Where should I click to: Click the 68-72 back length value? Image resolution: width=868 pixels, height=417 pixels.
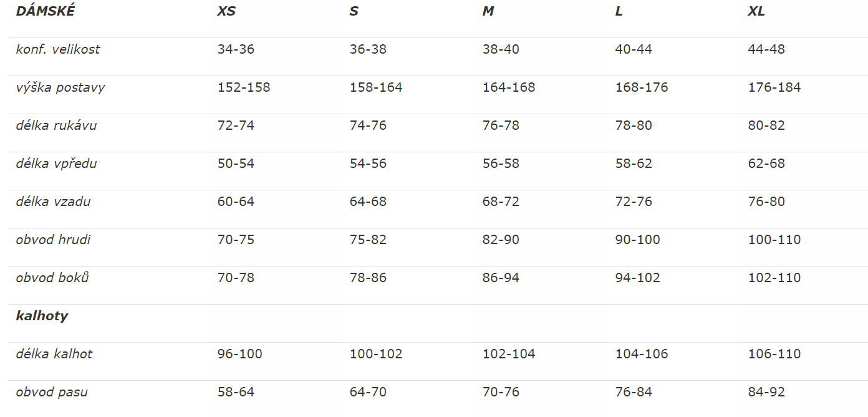pyautogui.click(x=501, y=202)
